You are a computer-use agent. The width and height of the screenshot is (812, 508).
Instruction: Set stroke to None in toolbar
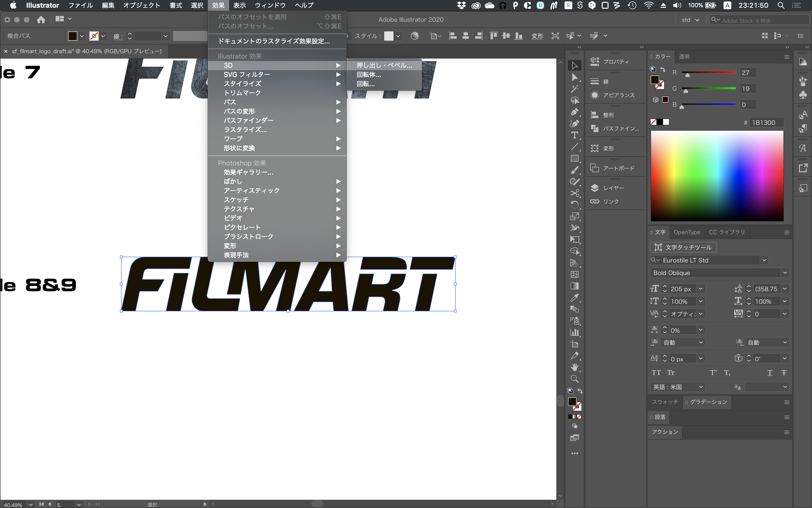click(x=579, y=417)
